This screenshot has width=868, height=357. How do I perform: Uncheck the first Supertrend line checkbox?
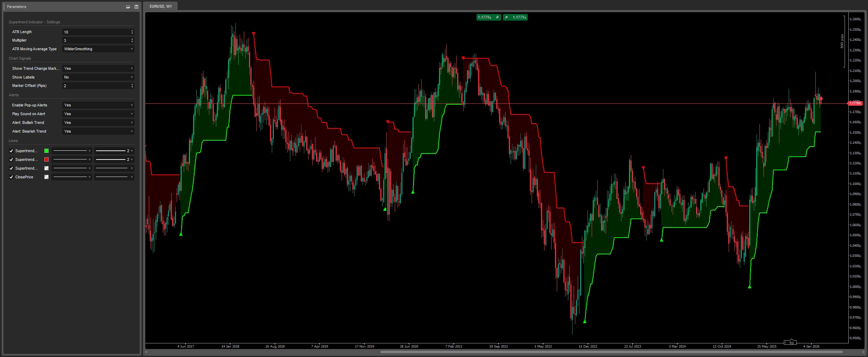pyautogui.click(x=11, y=151)
